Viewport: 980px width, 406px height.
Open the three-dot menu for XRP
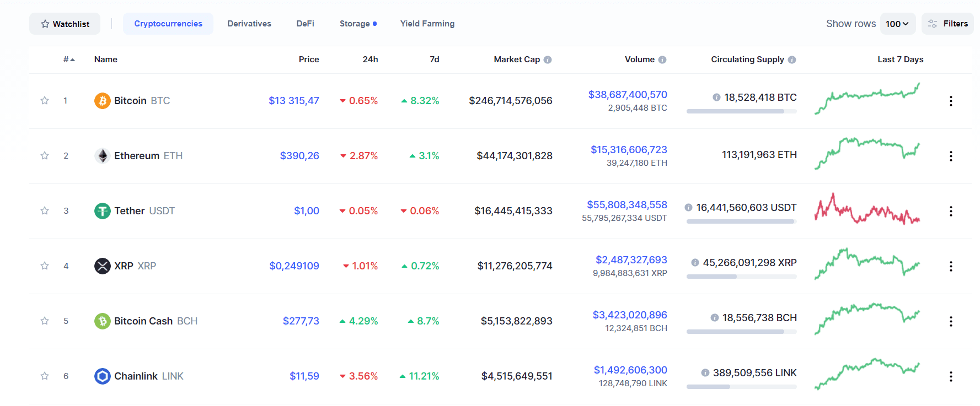pos(951,266)
